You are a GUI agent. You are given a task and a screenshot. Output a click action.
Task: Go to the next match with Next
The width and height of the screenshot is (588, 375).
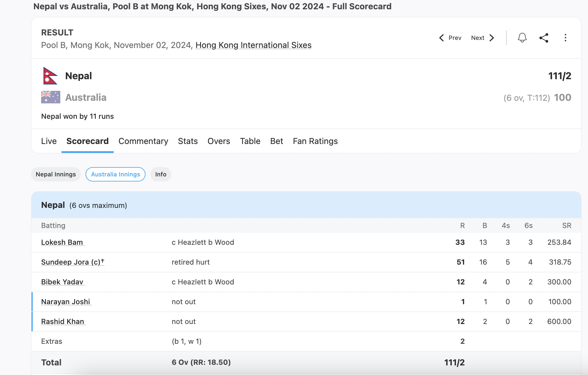[483, 38]
